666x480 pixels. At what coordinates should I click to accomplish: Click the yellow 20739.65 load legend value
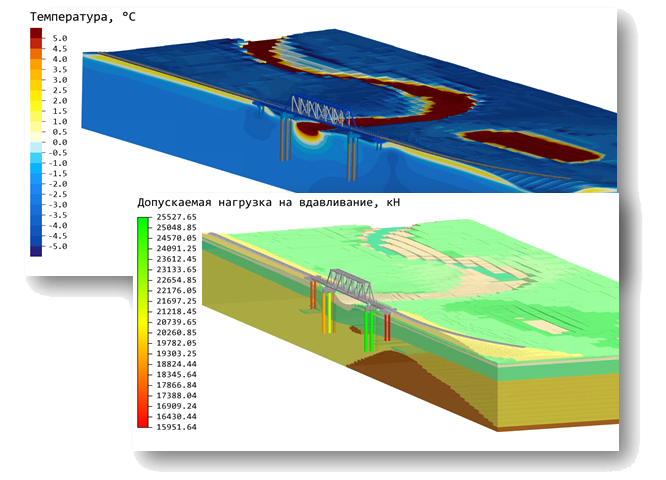click(176, 322)
